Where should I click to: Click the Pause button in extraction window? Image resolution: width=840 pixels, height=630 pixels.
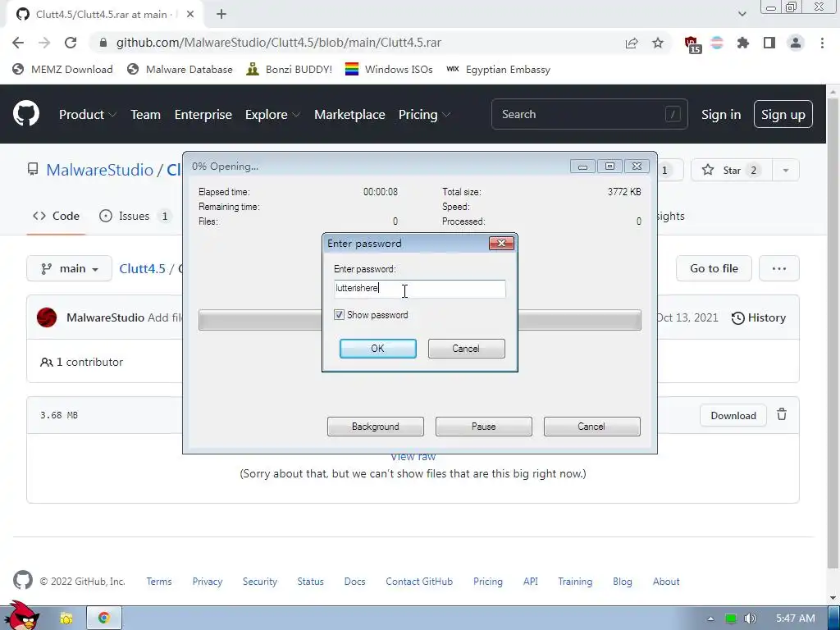(484, 427)
